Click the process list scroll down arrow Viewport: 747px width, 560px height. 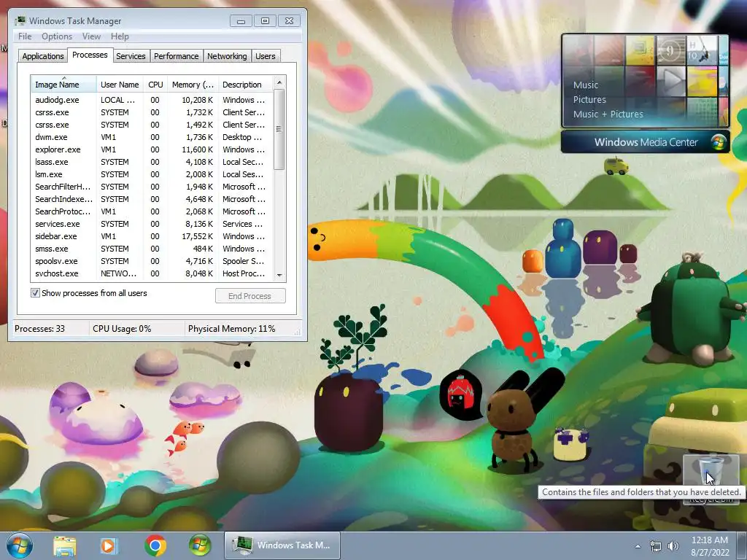[279, 275]
